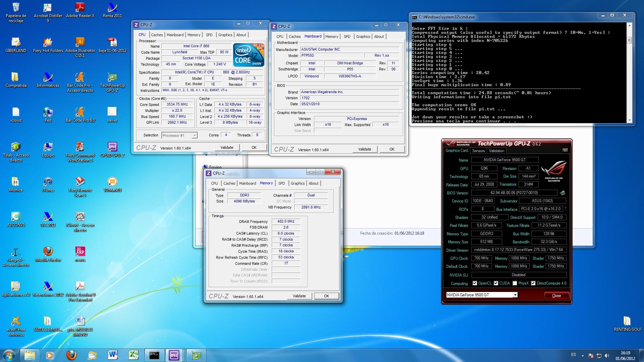Toggle DirectCompute 4.0 checkbox in GPU-Z
The width and height of the screenshot is (644, 362).
[x=533, y=283]
